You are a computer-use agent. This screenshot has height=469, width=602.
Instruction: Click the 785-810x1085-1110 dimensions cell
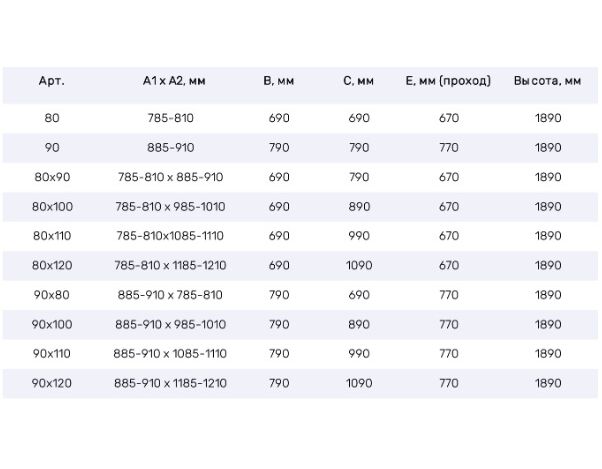[170, 236]
